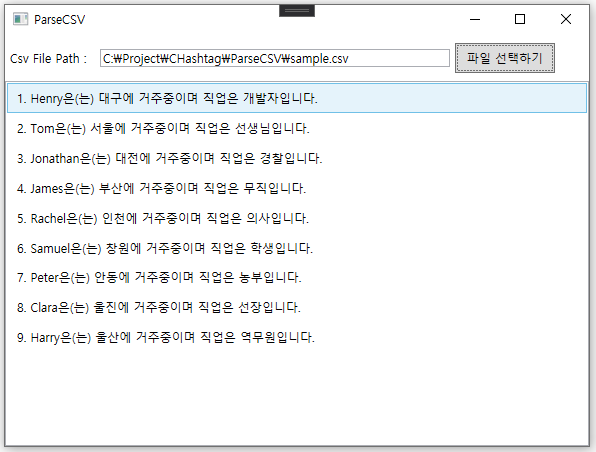The height and width of the screenshot is (452, 596).
Task: Select the row starting with 8. Clara
Action: click(x=297, y=307)
